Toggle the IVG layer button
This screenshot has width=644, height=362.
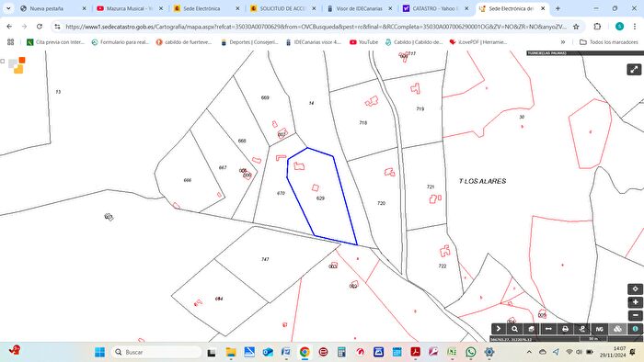(599, 329)
